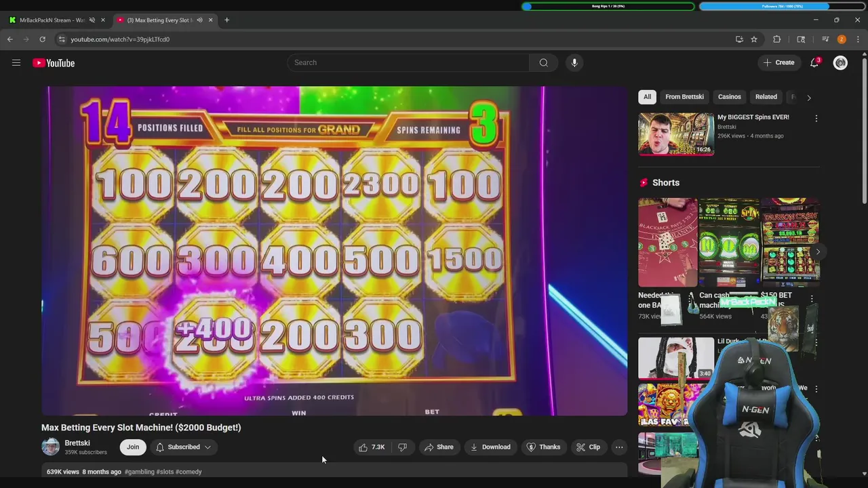
Task: Open Chrome three-dot menu
Action: coord(858,39)
